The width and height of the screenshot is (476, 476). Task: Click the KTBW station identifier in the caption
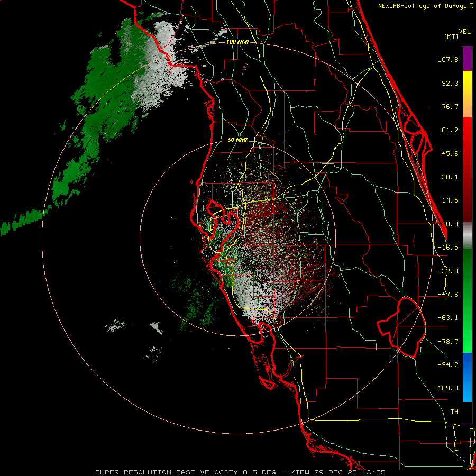(x=300, y=472)
